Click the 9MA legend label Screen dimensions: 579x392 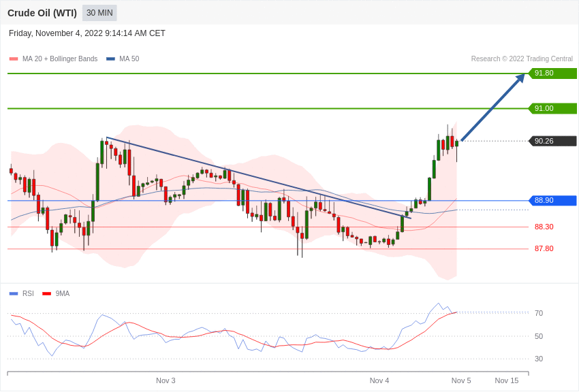(x=63, y=293)
